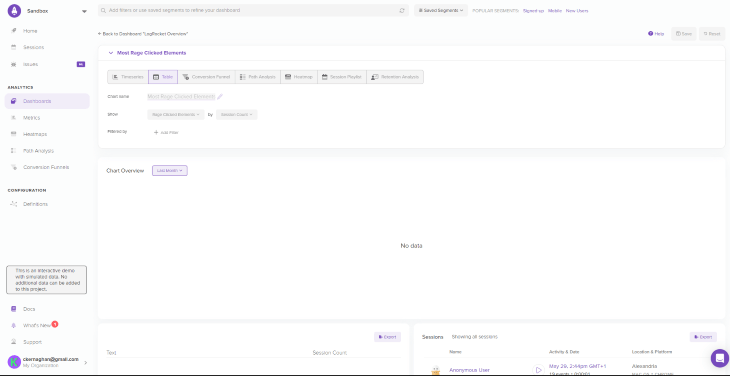Image resolution: width=730 pixels, height=376 pixels.
Task: Click the What's New bell icon
Action: (x=14, y=326)
